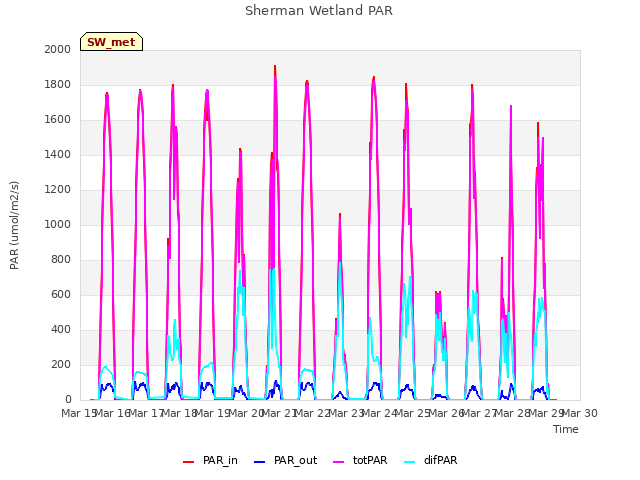Viewport: 640px width, 480px height.
Task: Click the highest peak near 1900 on Mar 21
Action: [275, 67]
